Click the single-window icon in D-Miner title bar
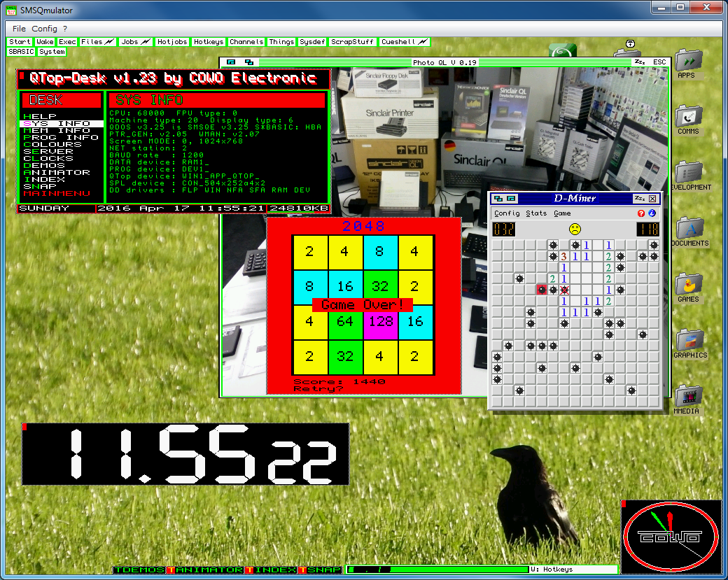 pyautogui.click(x=511, y=199)
